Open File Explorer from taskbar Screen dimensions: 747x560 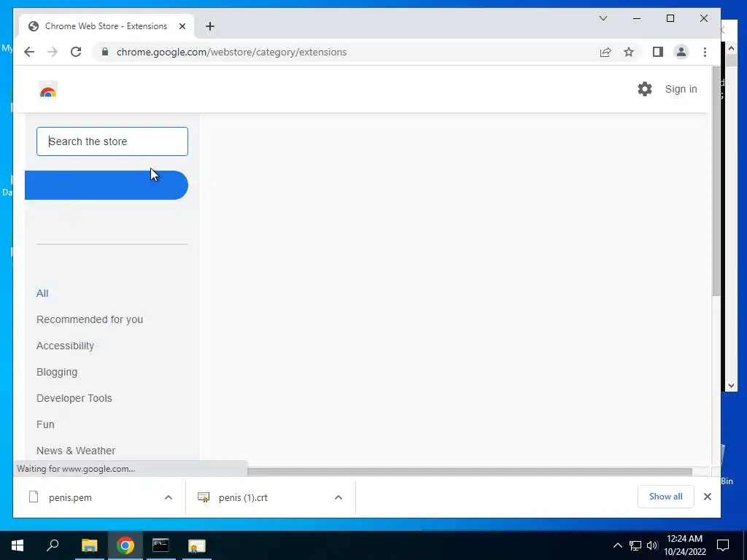89,545
